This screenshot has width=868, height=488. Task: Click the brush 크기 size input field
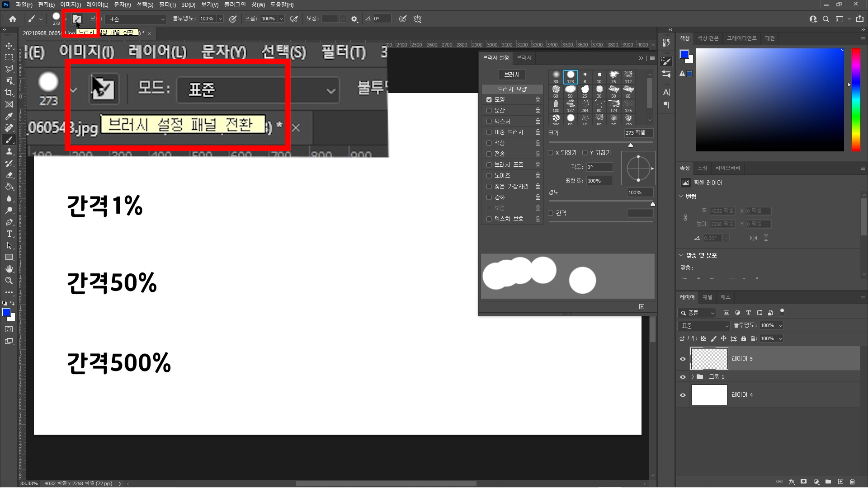tap(638, 133)
